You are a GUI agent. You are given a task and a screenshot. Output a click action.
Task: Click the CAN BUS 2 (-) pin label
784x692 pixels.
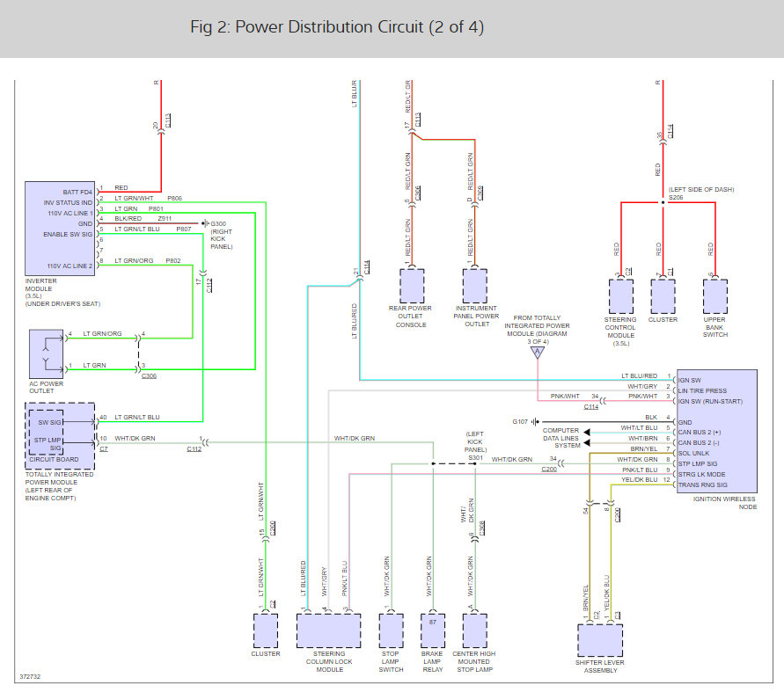[x=699, y=442]
